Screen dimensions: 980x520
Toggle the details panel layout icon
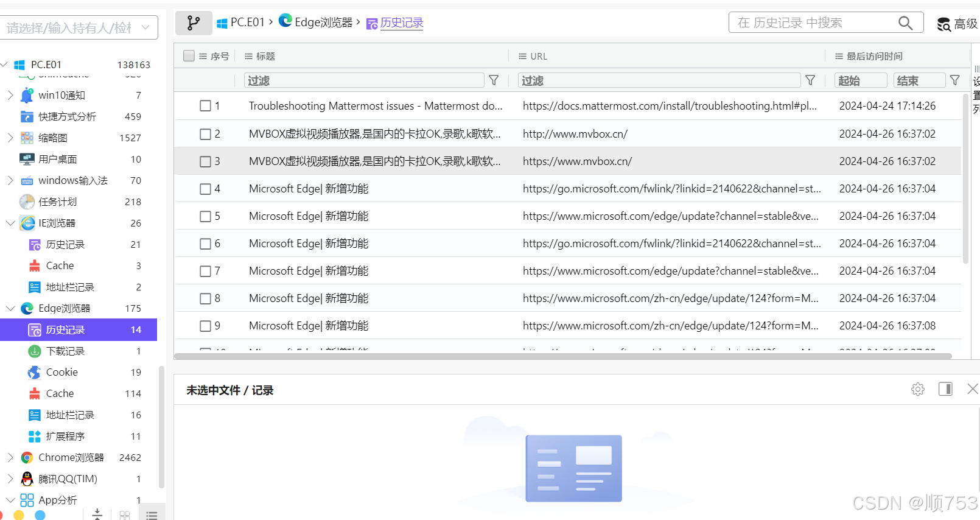pos(945,389)
